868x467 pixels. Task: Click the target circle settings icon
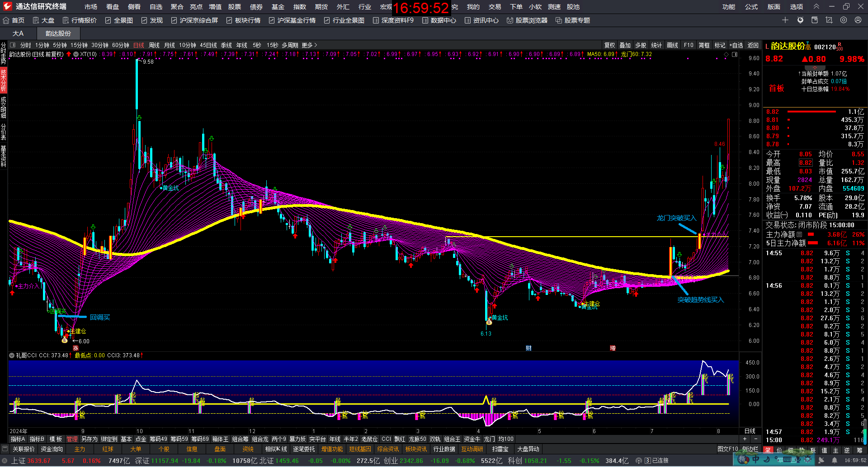point(844,20)
